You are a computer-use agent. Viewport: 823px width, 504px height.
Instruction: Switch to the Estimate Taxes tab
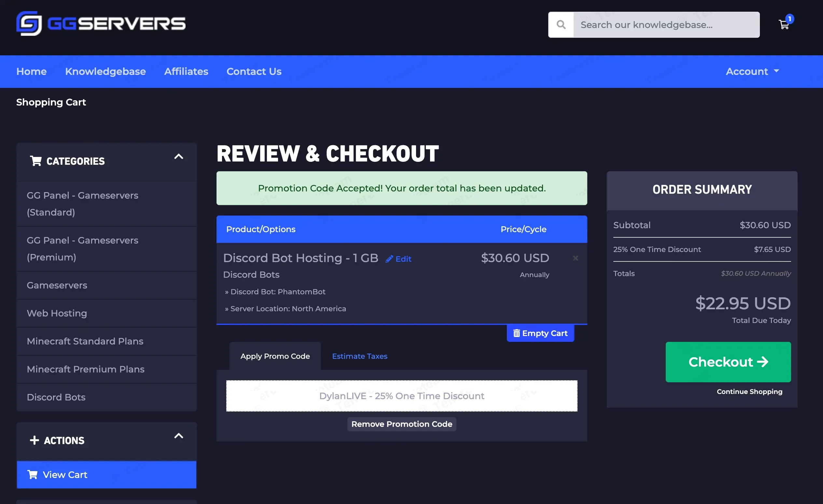point(359,356)
